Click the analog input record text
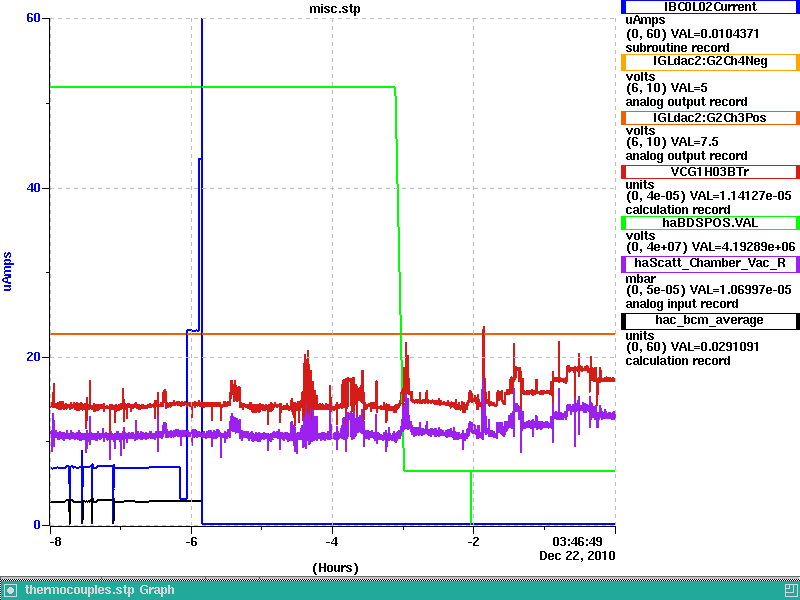The height and width of the screenshot is (600, 800). coord(682,304)
